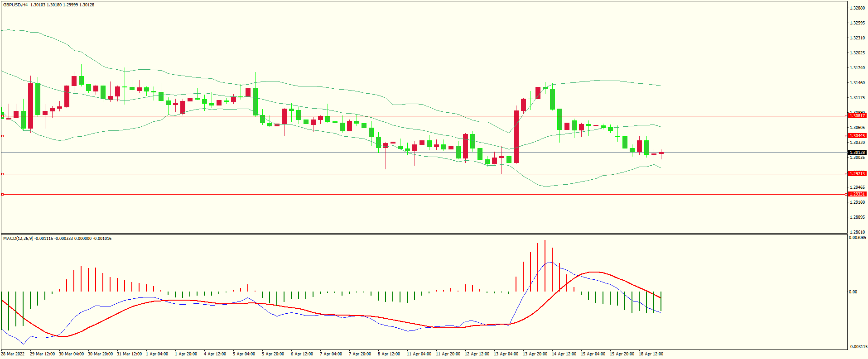Click the 1.31740 price axis value

(x=857, y=68)
